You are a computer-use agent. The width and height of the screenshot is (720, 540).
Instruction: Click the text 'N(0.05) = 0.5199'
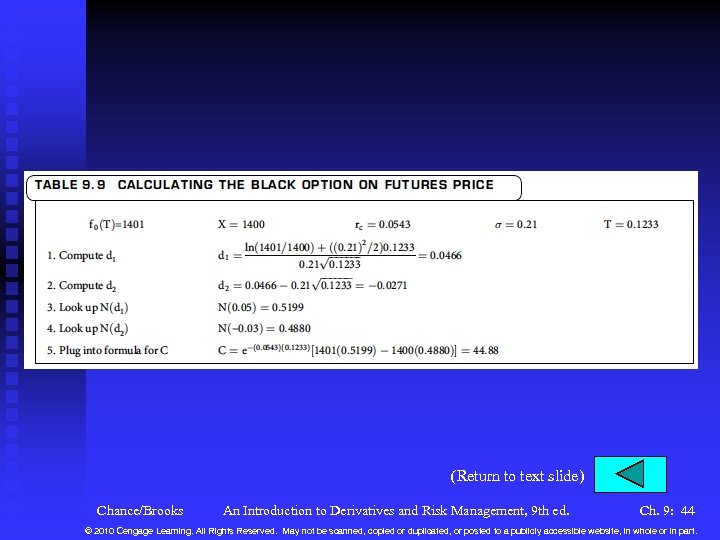tap(260, 307)
